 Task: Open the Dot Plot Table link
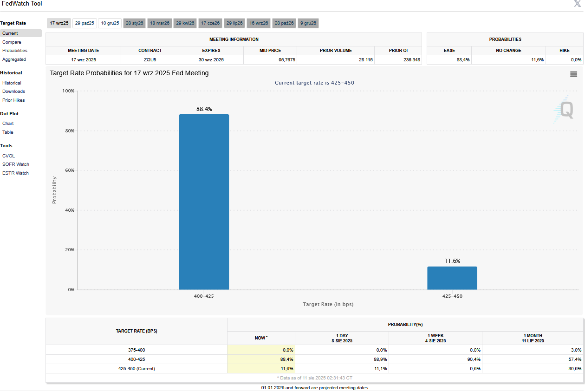tap(8, 132)
